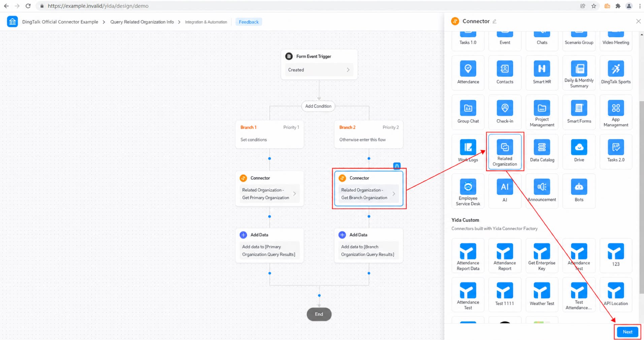This screenshot has width=644, height=340.
Task: Pick the Related Organization connector
Action: click(x=505, y=151)
